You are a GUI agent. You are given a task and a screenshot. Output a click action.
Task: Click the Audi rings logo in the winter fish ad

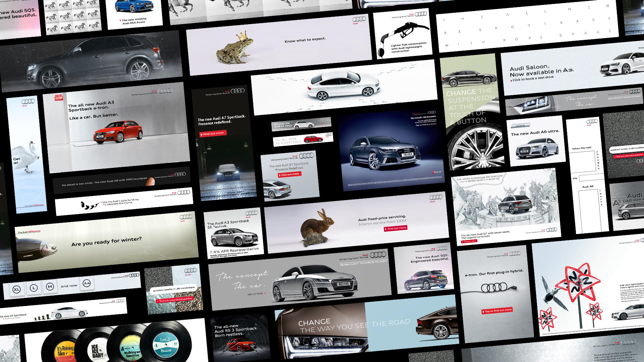click(186, 217)
